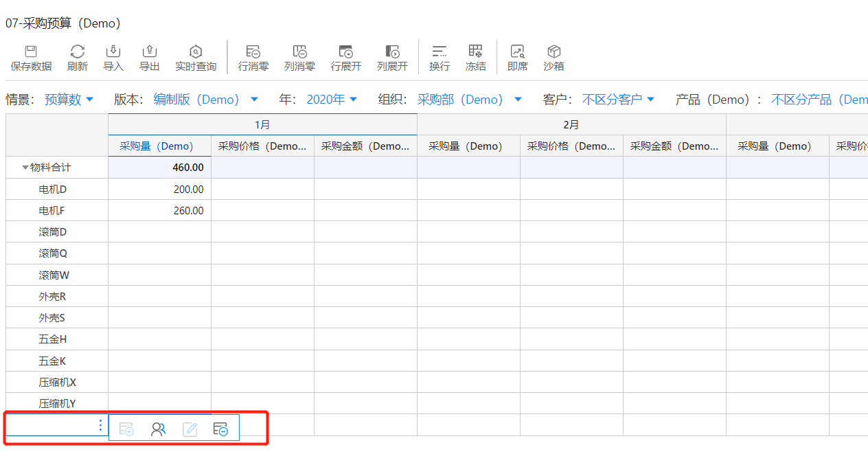Open the 年 2020年 dropdown
Image resolution: width=868 pixels, height=465 pixels.
332,100
